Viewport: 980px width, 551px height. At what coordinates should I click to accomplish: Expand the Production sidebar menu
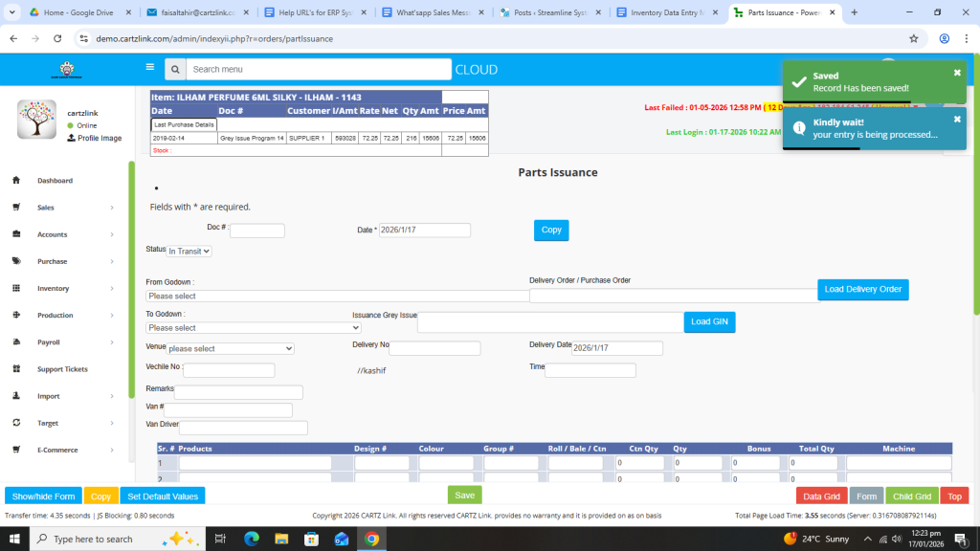[x=111, y=316]
